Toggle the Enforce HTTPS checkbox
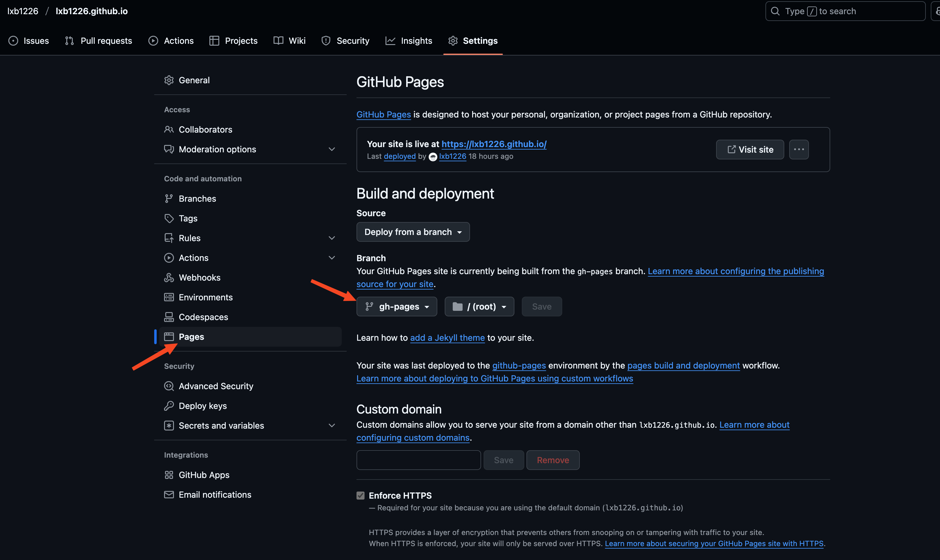 (361, 495)
